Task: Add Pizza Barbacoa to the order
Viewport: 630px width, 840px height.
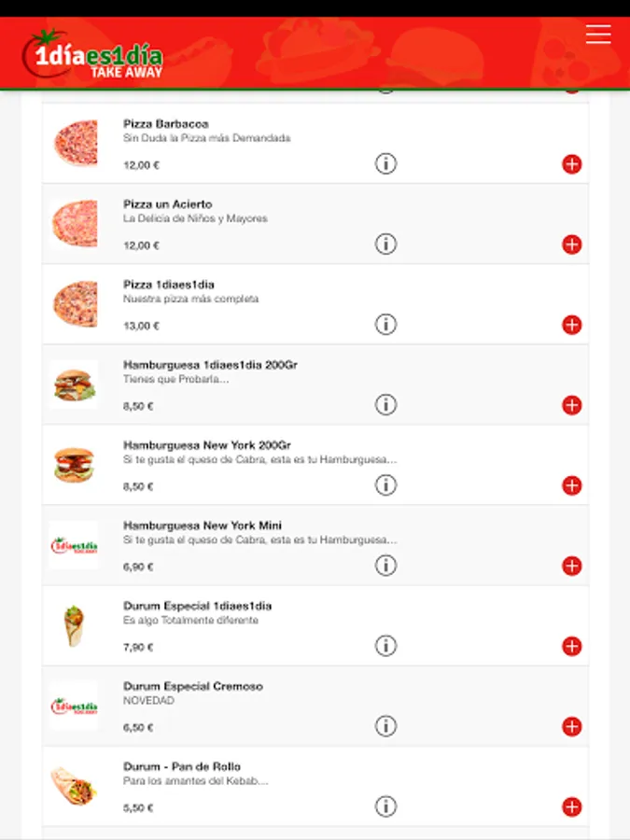Action: 572,164
